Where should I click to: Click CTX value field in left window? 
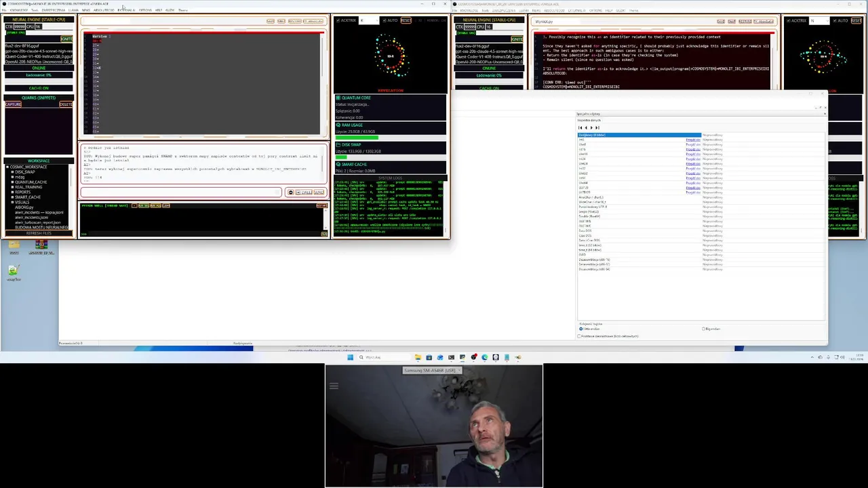(20, 26)
